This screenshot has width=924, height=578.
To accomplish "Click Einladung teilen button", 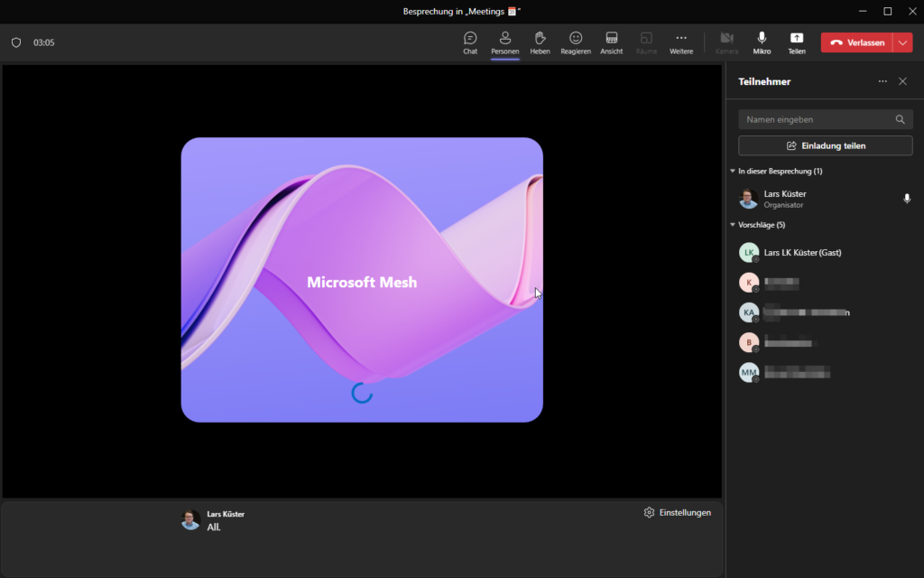I will [x=825, y=145].
